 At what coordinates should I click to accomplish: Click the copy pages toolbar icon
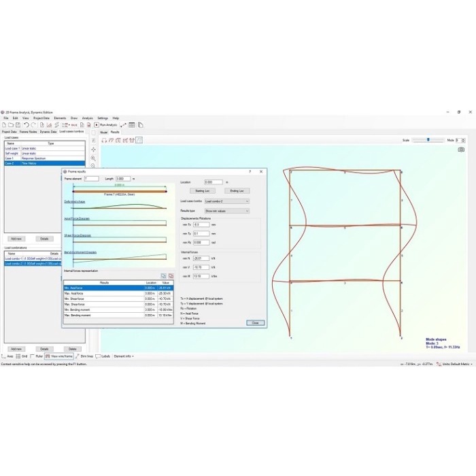(x=141, y=125)
